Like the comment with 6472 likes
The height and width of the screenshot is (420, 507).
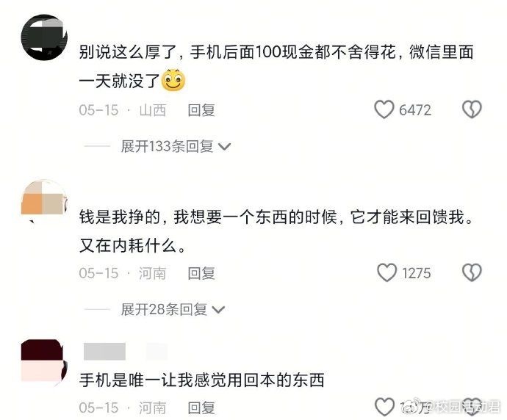tap(384, 109)
